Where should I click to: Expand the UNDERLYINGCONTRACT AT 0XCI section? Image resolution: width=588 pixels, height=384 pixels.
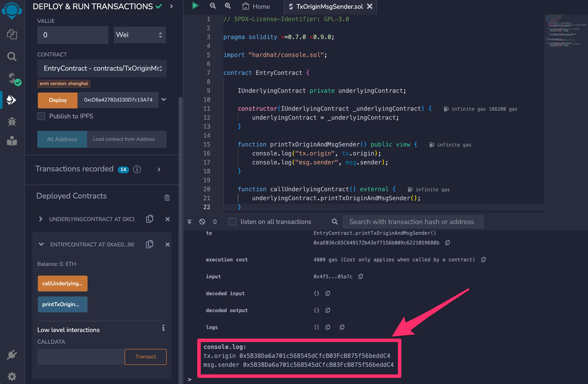[40, 219]
